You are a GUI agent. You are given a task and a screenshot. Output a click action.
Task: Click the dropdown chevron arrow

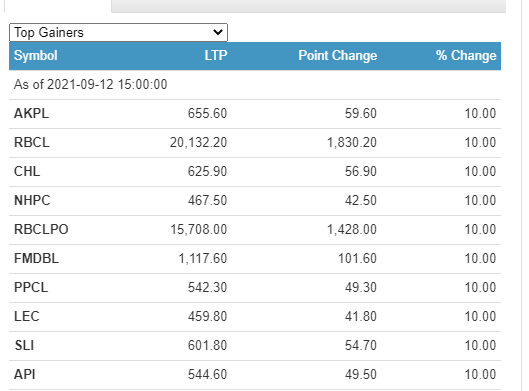click(218, 32)
